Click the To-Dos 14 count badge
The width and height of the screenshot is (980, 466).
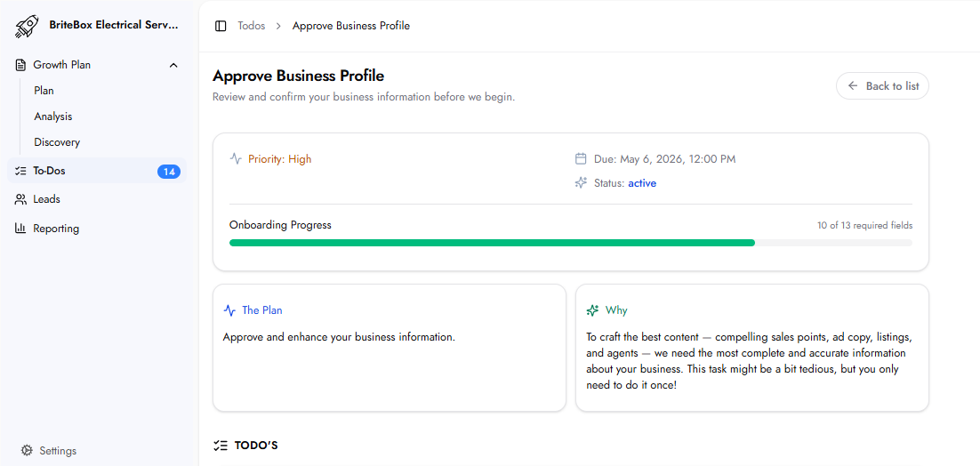(169, 172)
